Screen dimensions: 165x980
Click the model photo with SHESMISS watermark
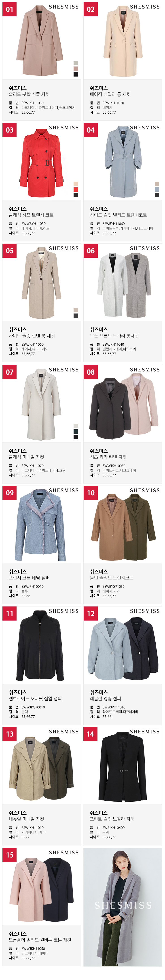tap(123, 907)
